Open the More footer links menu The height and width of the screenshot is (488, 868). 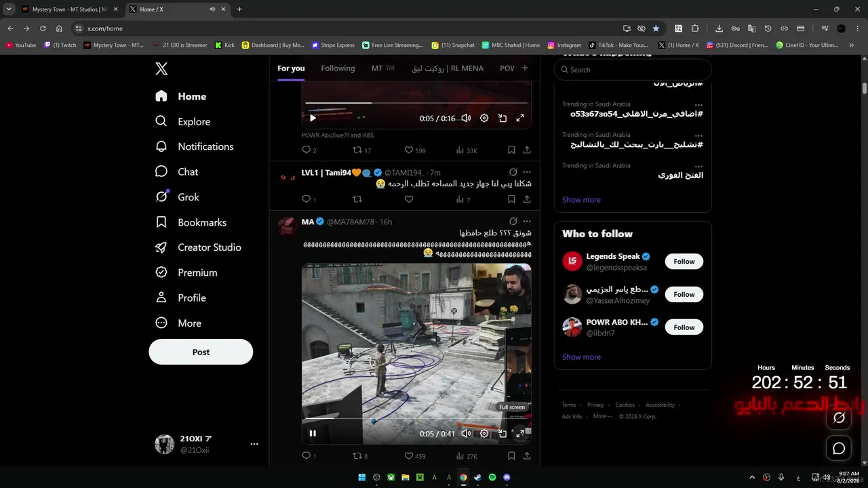click(x=602, y=417)
